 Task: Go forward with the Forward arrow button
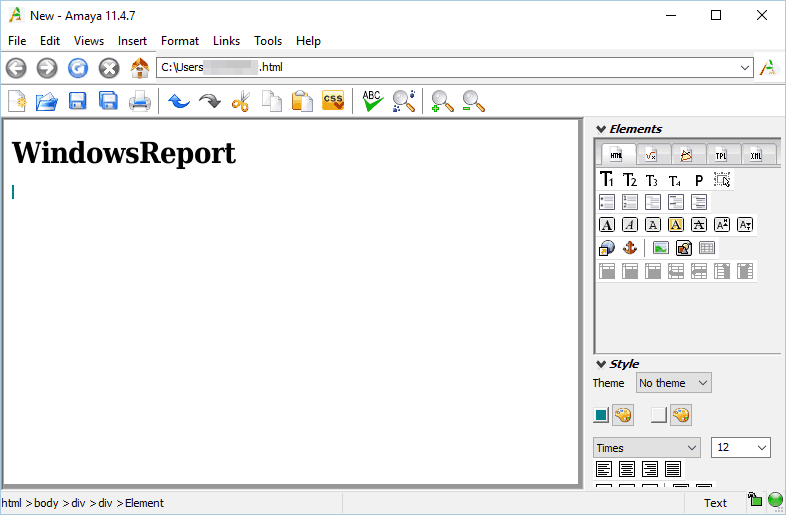point(47,68)
